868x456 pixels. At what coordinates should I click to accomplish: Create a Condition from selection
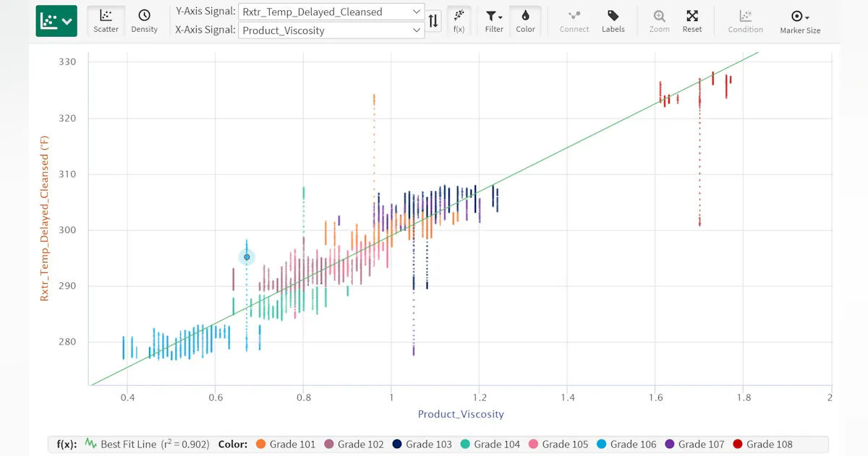point(745,21)
